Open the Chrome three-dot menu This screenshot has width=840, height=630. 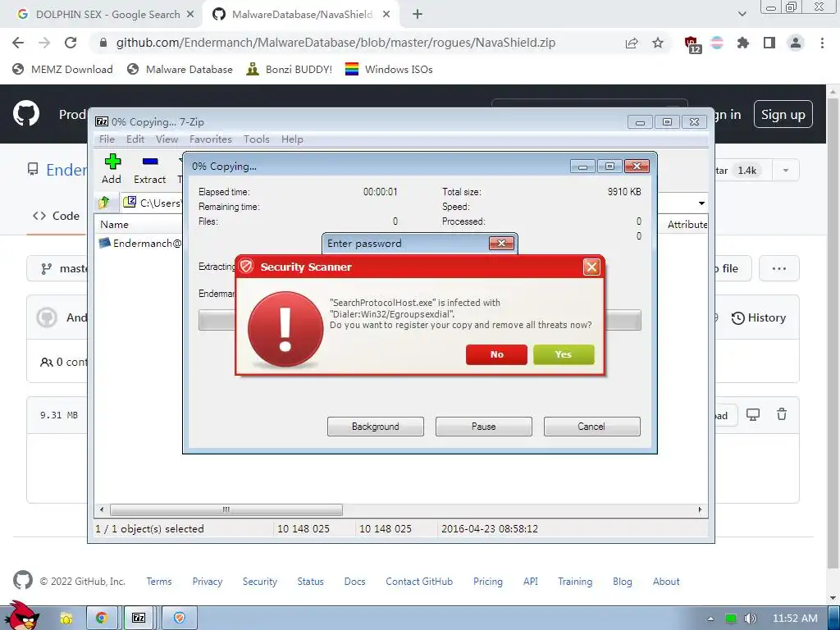tap(822, 43)
